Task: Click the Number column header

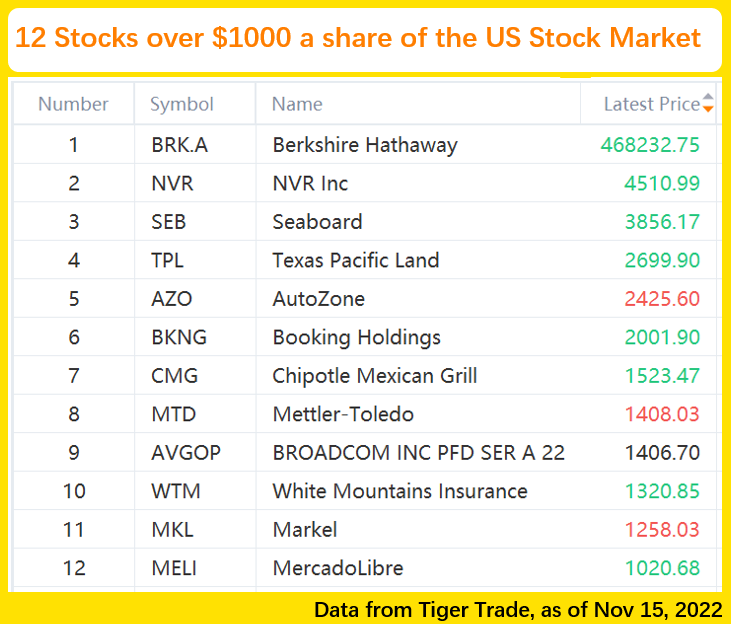Action: point(73,104)
